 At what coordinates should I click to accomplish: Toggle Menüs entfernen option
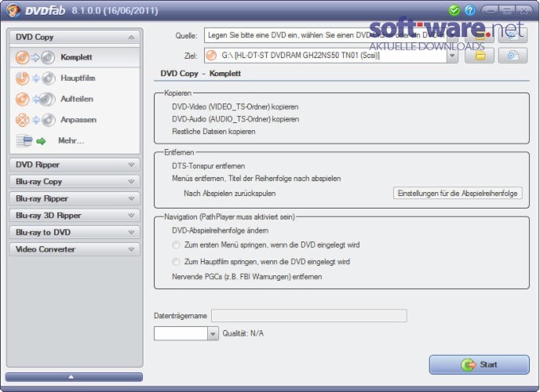tap(256, 179)
